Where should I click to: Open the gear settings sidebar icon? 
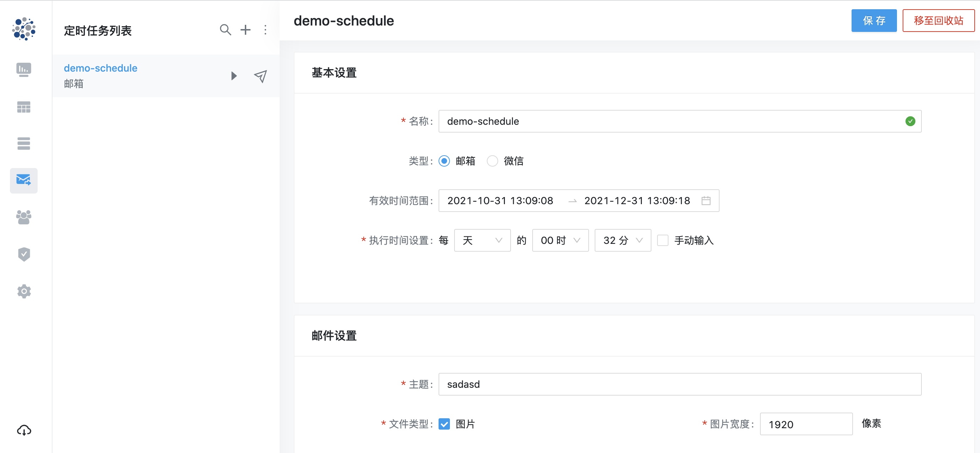(x=23, y=291)
